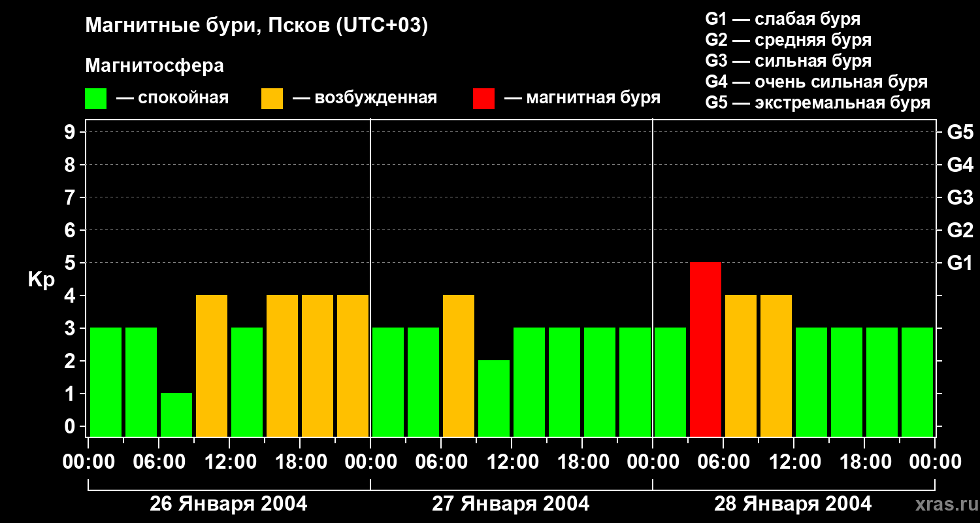Click the 'Kp' axis title
This screenshot has width=980, height=523.
(x=41, y=280)
